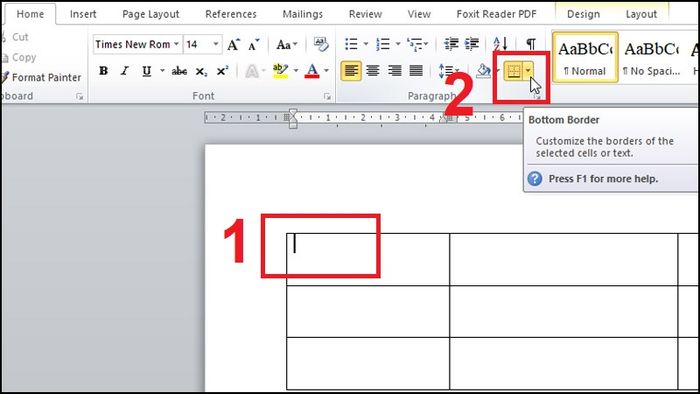
Task: Sort the selection alphabetically
Action: (x=500, y=44)
